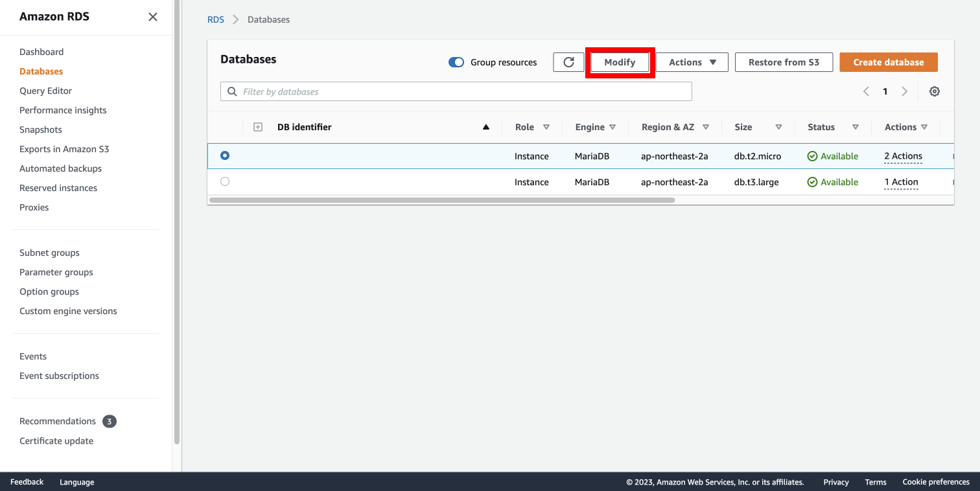Sort by Engine column arrow

tap(612, 127)
